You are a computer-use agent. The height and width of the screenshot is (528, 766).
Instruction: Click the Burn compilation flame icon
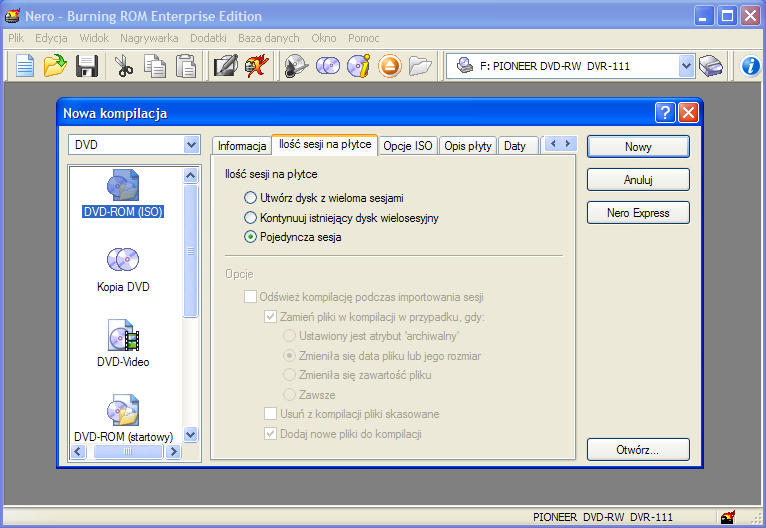click(x=256, y=66)
